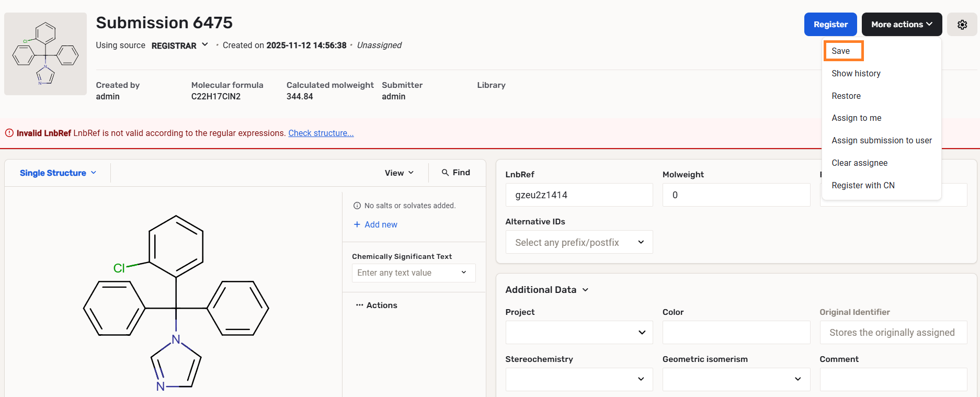980x397 pixels.
Task: Click the Color input field
Action: tap(736, 333)
